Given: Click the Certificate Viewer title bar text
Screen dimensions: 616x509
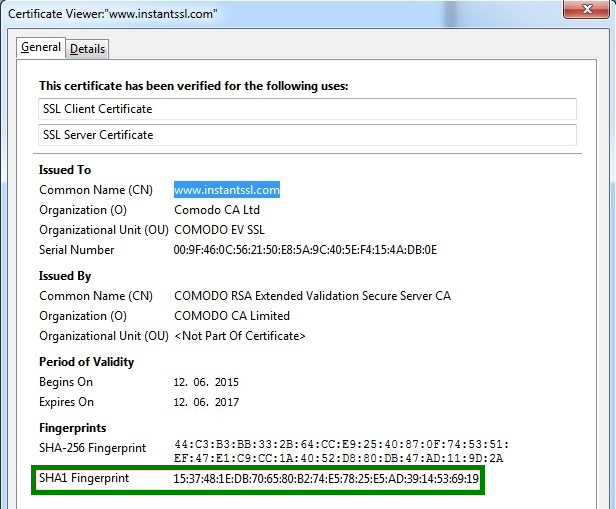Looking at the screenshot, I should point(112,14).
